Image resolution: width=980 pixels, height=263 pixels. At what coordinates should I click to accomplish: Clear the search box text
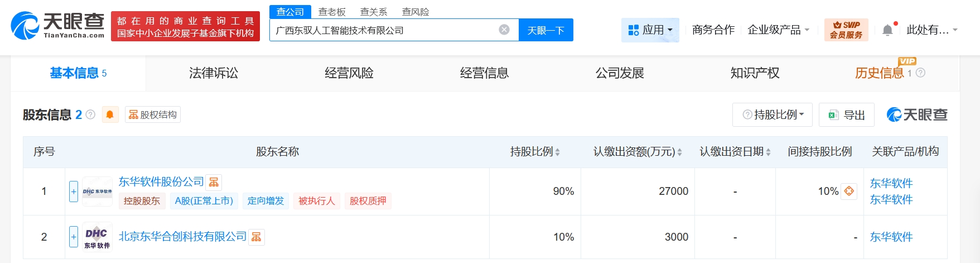click(x=504, y=30)
